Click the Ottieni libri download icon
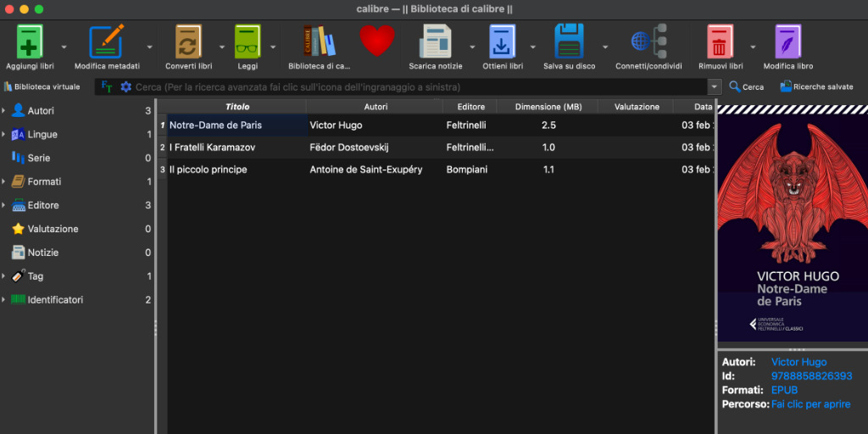868x434 pixels. pyautogui.click(x=502, y=42)
